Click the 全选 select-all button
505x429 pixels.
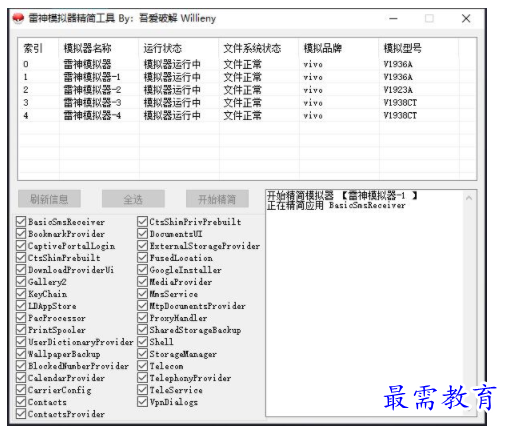[133, 199]
